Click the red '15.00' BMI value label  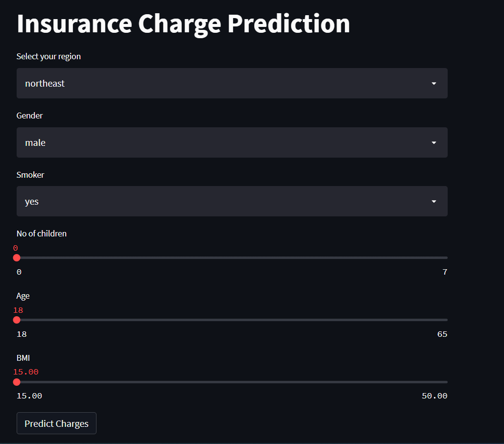(25, 372)
